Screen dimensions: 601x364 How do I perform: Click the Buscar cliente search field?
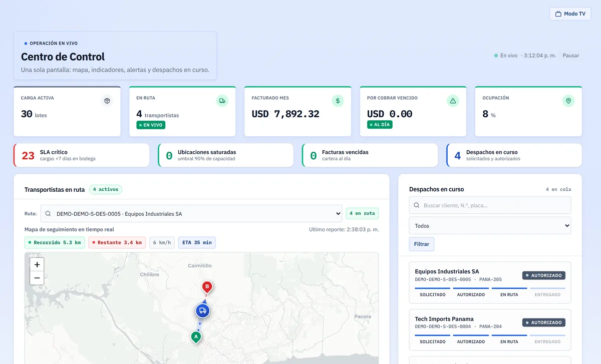[490, 205]
